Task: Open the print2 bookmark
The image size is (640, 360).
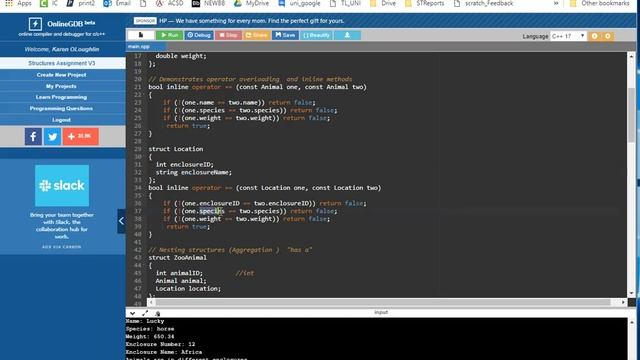Action: 81,3
